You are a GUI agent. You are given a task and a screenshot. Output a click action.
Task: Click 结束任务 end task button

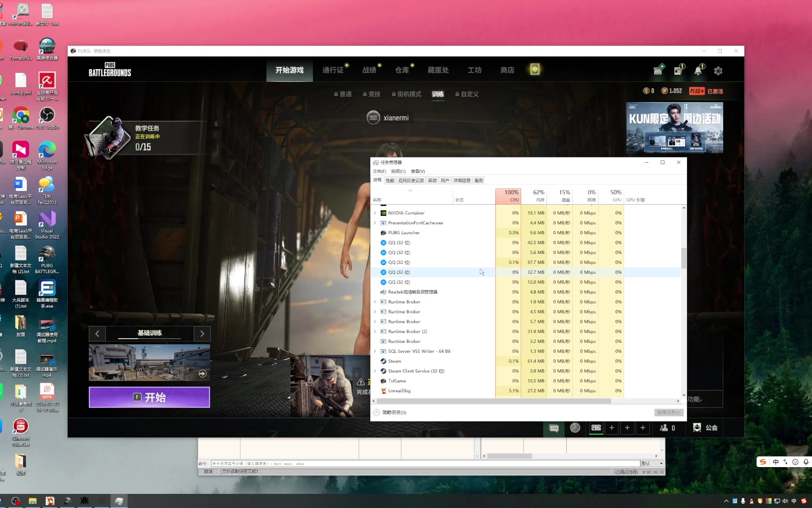click(x=668, y=413)
